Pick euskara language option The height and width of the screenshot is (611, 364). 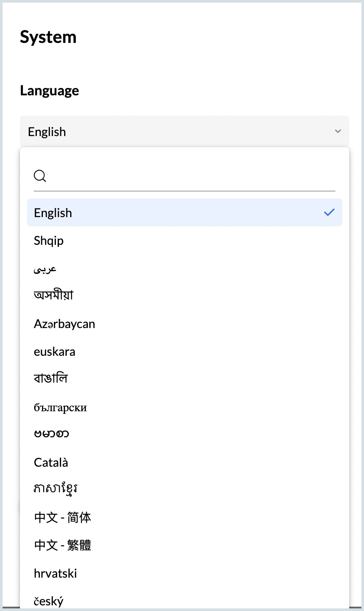(55, 351)
